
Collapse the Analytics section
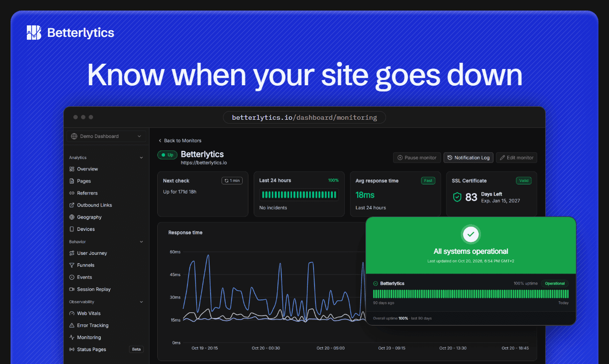(x=141, y=158)
